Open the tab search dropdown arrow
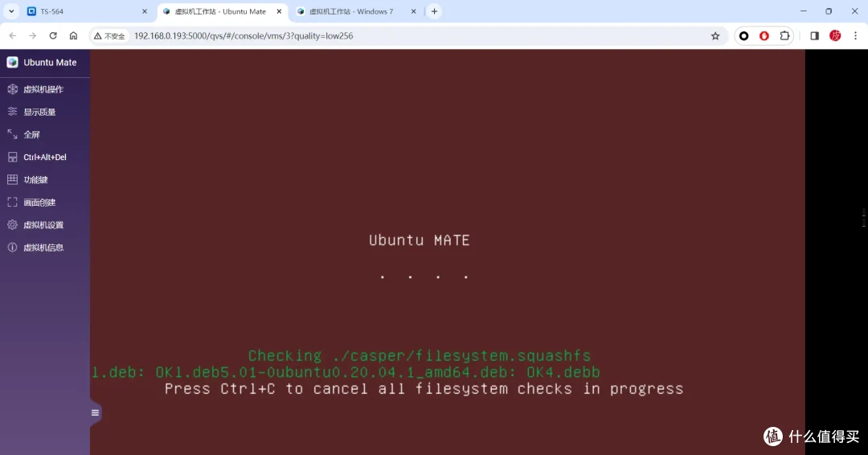Screen dimensions: 868x455 pos(11,11)
